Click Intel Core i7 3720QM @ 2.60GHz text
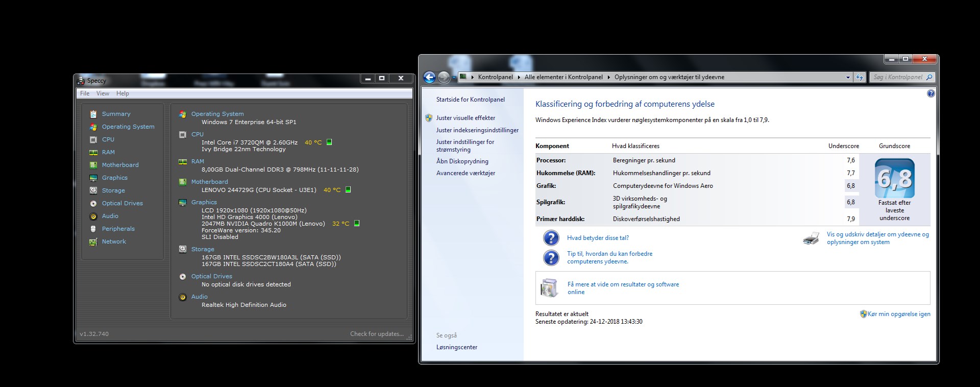Image resolution: width=980 pixels, height=387 pixels. 249,142
